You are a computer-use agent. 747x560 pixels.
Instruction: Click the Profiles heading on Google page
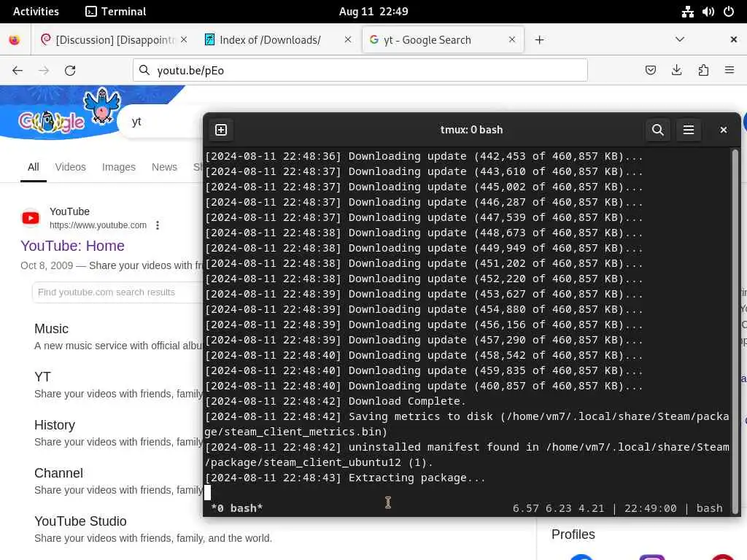573,534
